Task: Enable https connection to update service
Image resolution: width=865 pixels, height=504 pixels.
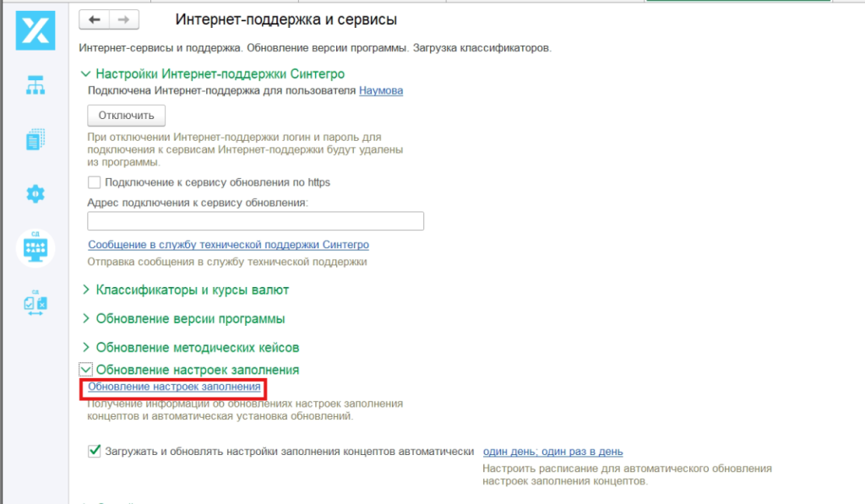Action: [x=94, y=182]
